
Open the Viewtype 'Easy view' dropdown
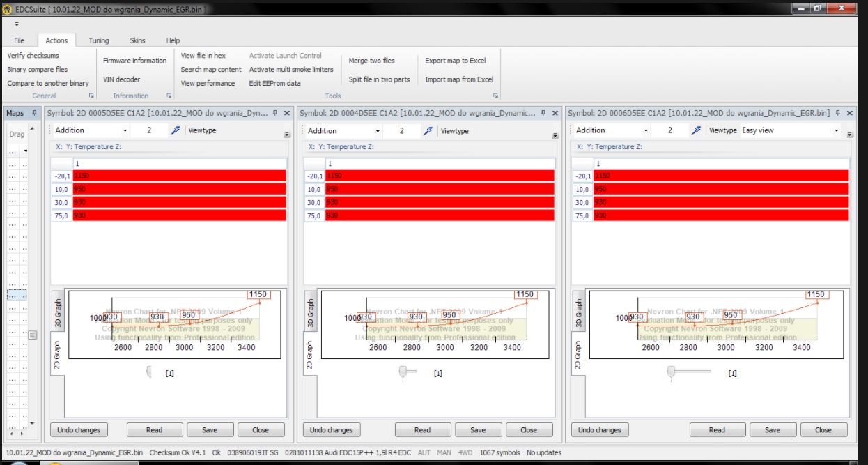pos(837,130)
